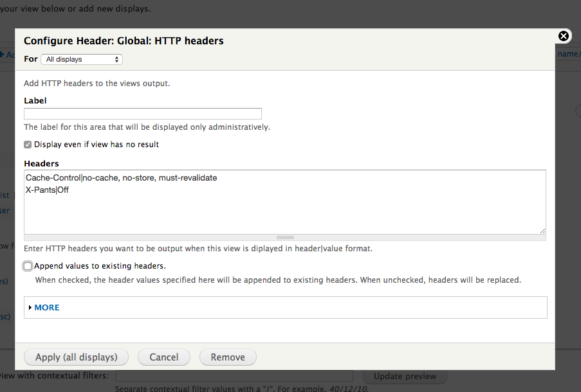The height and width of the screenshot is (392, 581).
Task: Click the Headers textarea horizontal grippie bar
Action: [285, 237]
